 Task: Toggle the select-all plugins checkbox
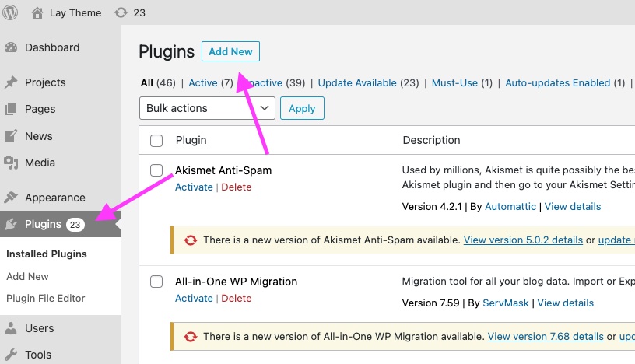point(156,141)
